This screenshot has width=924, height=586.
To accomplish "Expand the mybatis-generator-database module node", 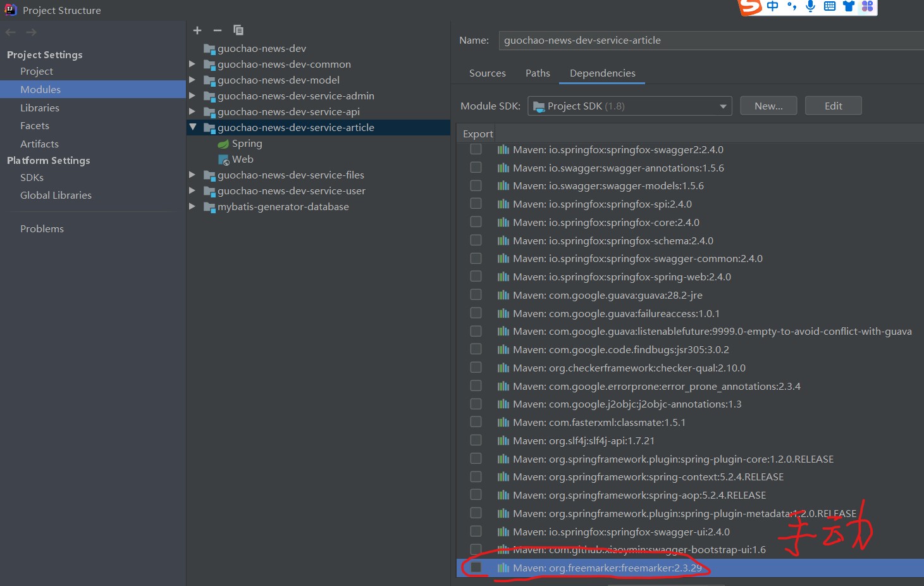I will [192, 206].
